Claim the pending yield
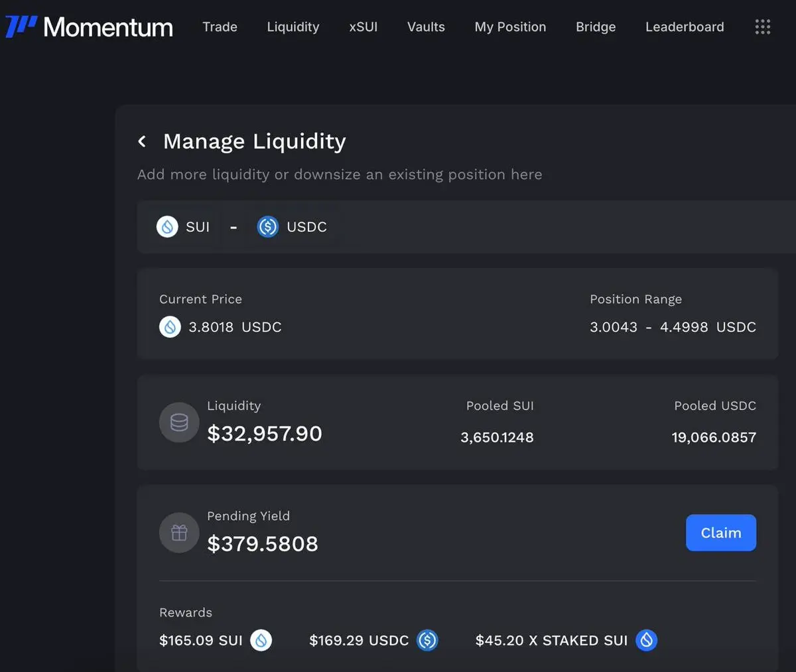 click(721, 533)
